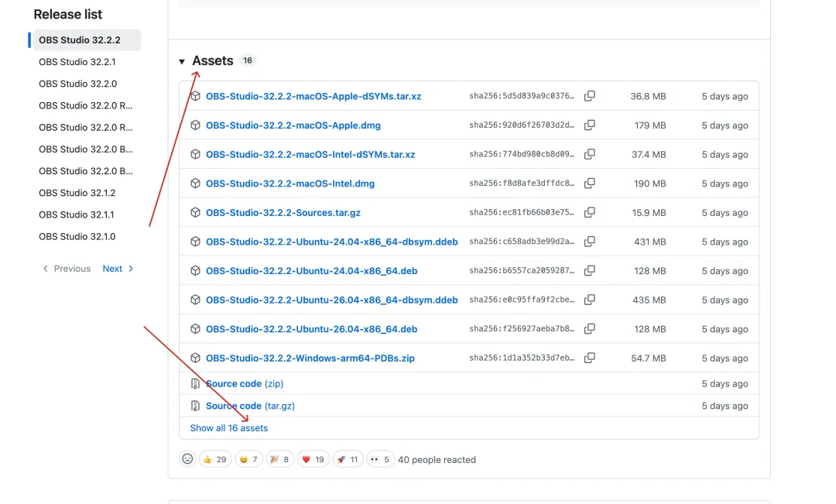Toggle thumbs up reaction with 29
Screen dimensions: 836x504
(x=215, y=459)
